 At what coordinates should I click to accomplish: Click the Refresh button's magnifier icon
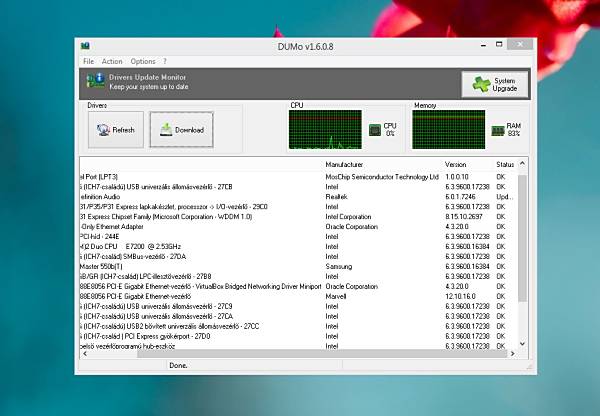(x=103, y=130)
